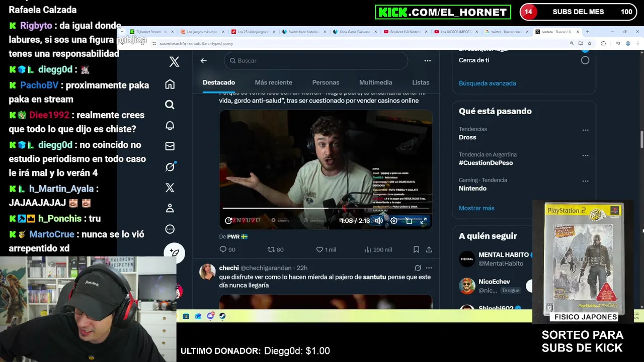
Task: Click the browser address bar URL
Action: 196,44
